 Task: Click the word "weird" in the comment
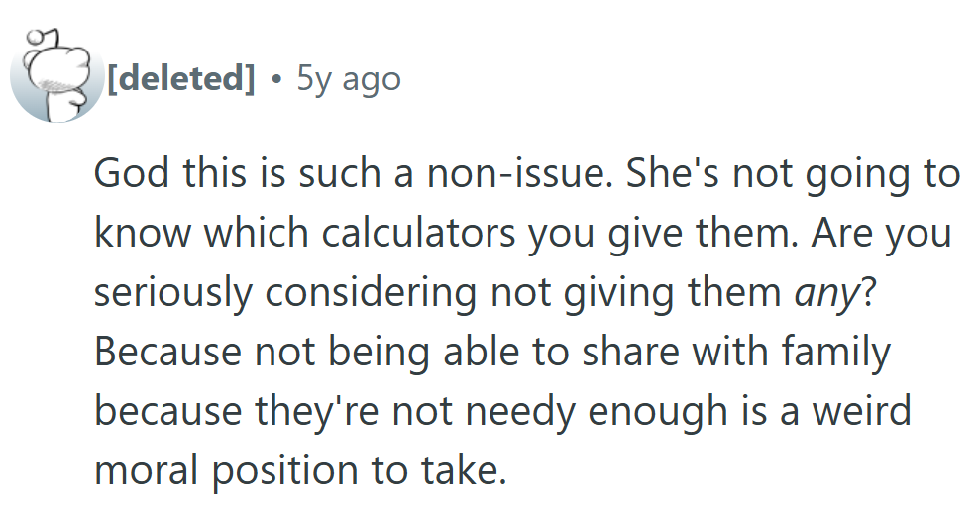click(860, 411)
